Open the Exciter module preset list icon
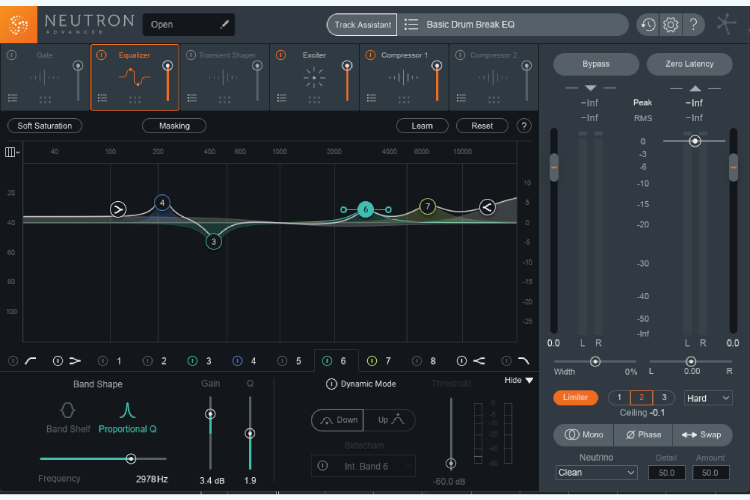Screen dimensions: 750x500 pyautogui.click(x=281, y=98)
